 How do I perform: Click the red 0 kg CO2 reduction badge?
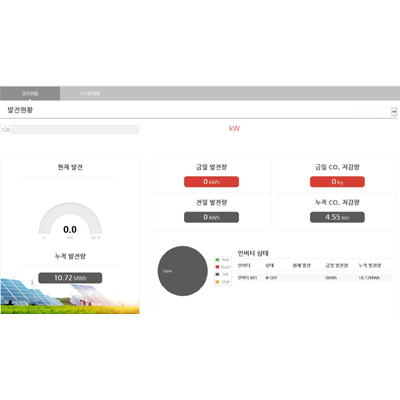coord(337,182)
